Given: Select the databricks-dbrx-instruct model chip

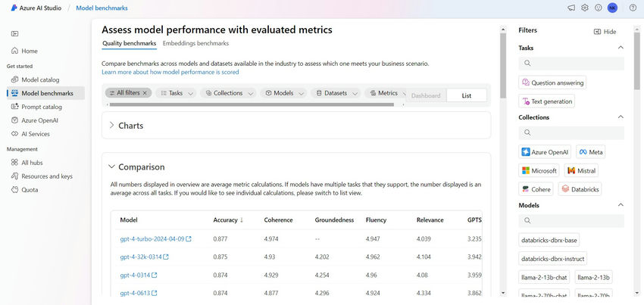Looking at the screenshot, I should 553,259.
